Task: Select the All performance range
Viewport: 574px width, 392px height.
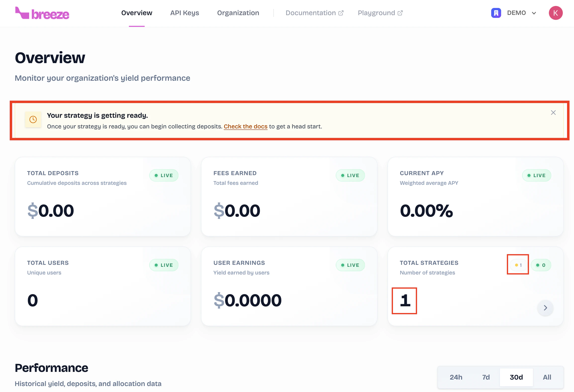Action: point(547,377)
